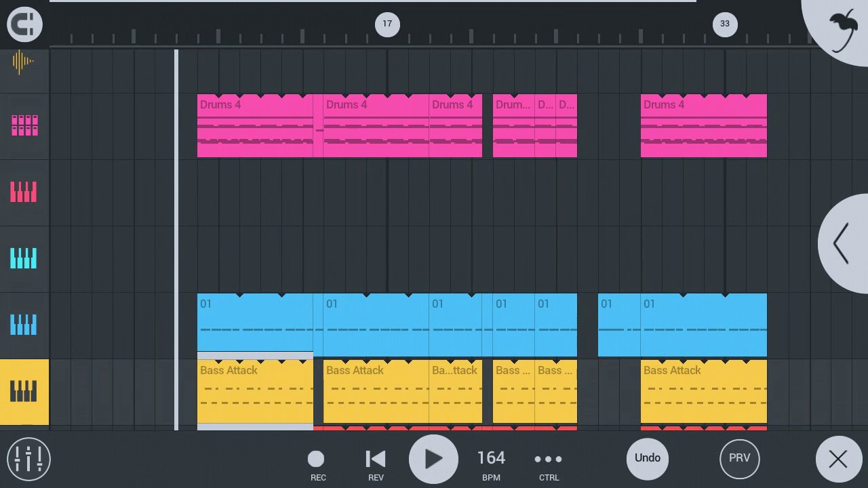This screenshot has width=868, height=488.
Task: Select the 'Ba...ttack' truncated clip
Action: tap(456, 392)
